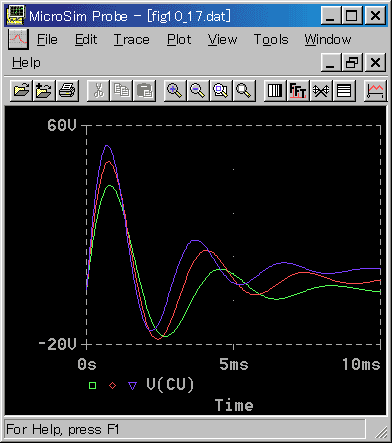Toggle the FFT Fourier transform button
The height and width of the screenshot is (443, 392).
[298, 90]
